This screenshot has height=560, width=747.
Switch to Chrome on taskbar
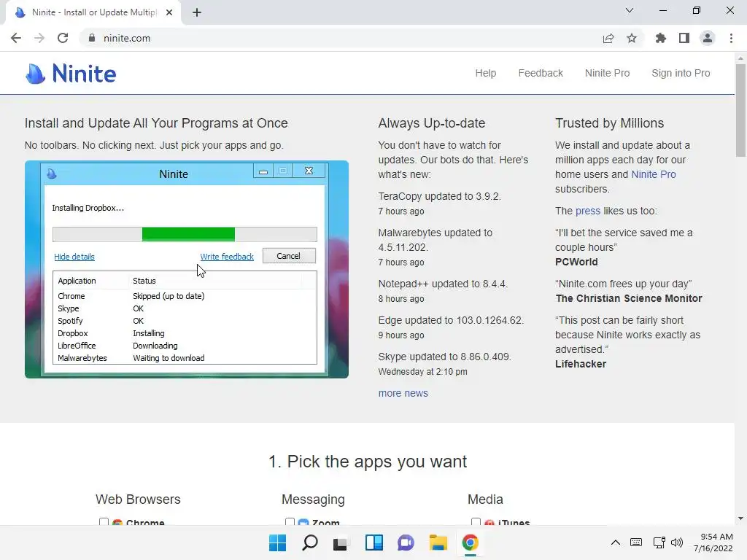click(x=471, y=542)
